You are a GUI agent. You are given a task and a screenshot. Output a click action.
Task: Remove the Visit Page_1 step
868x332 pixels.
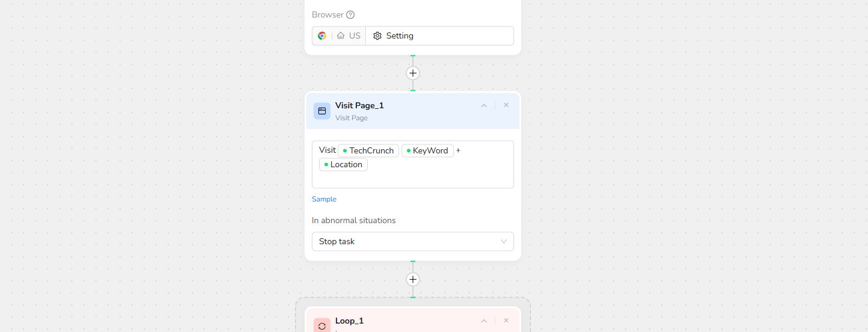click(506, 105)
